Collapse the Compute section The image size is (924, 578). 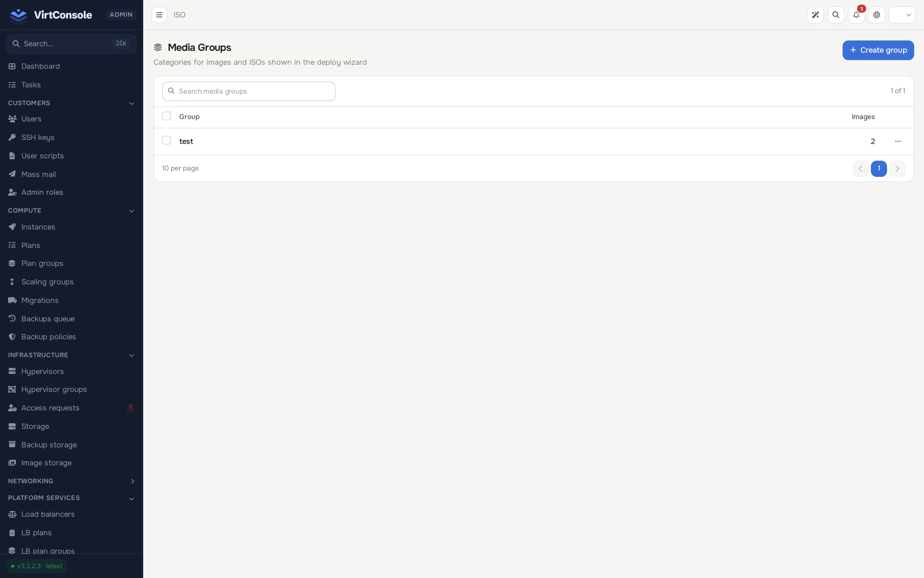pos(131,211)
